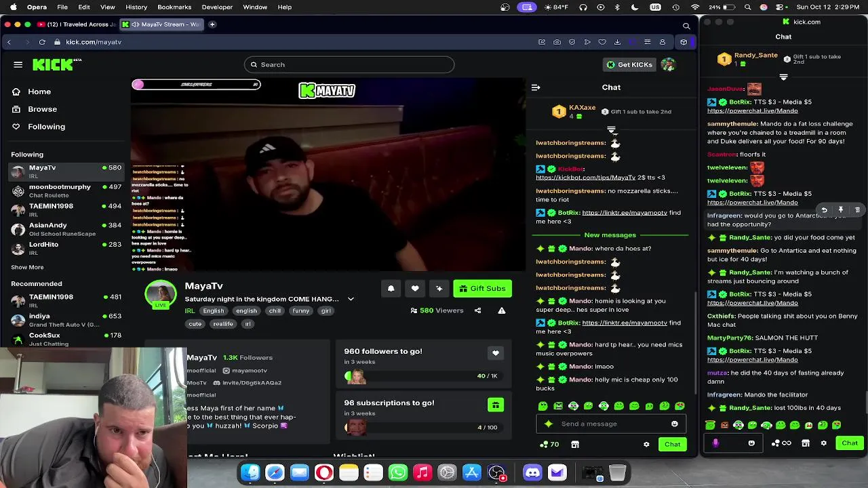Click the funny tag
Screen dimensions: 868x488
click(301, 311)
